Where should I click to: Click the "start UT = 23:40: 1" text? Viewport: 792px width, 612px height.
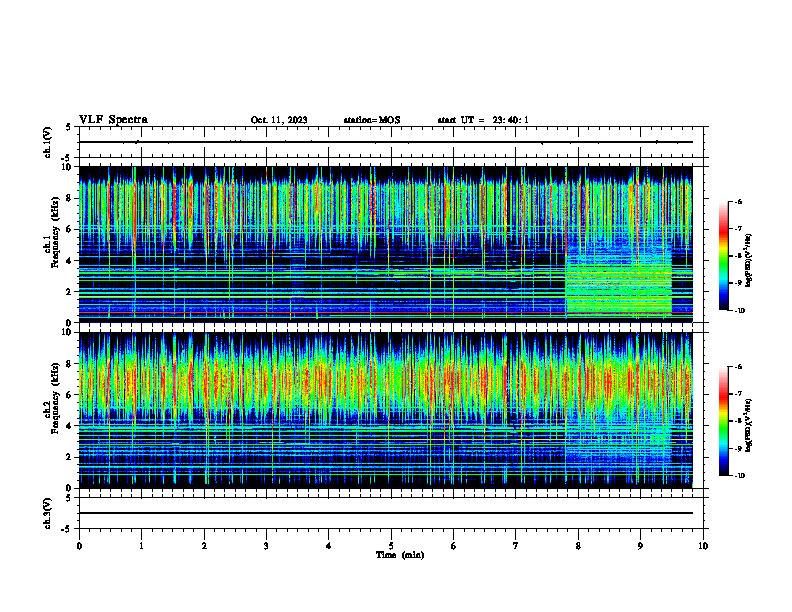click(483, 120)
